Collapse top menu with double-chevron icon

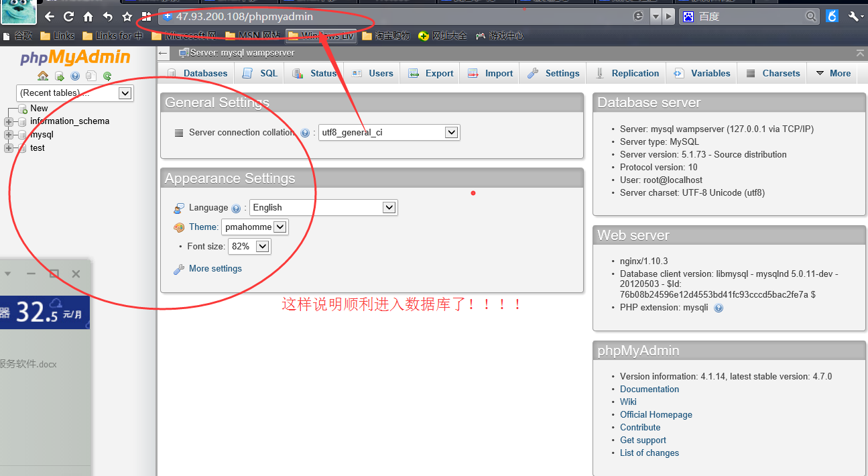(x=860, y=52)
